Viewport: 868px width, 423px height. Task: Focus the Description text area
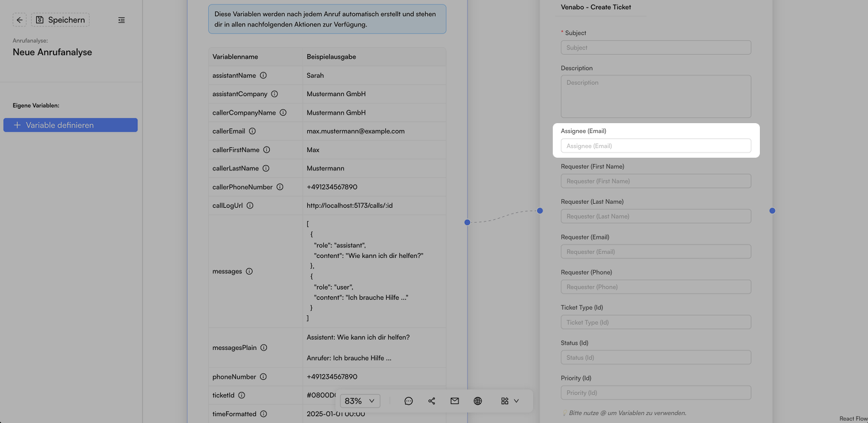(x=656, y=97)
